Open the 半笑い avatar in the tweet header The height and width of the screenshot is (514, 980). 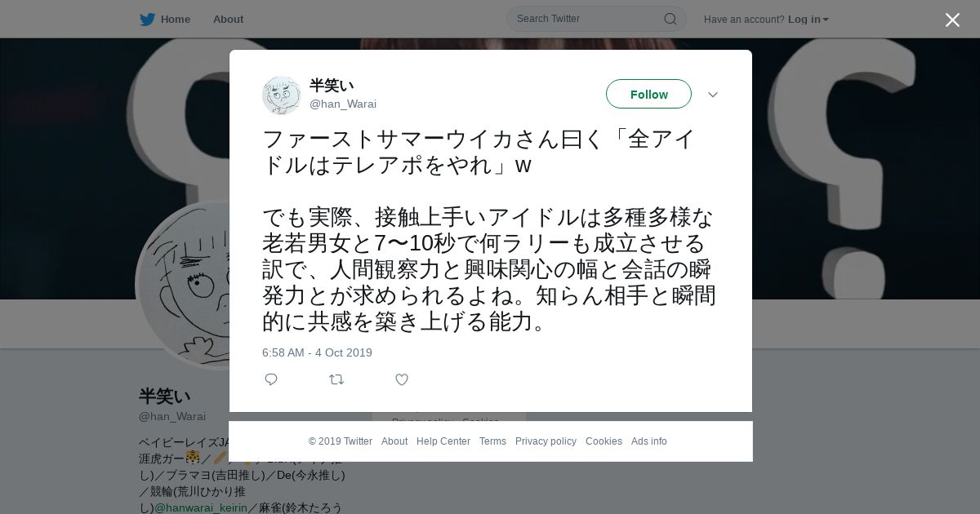(x=282, y=95)
